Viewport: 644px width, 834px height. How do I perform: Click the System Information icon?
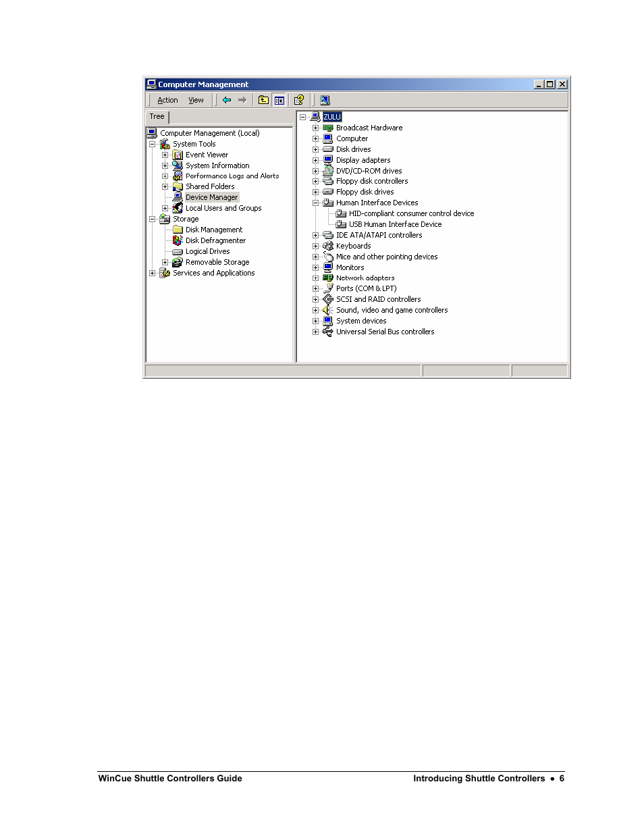tap(178, 165)
